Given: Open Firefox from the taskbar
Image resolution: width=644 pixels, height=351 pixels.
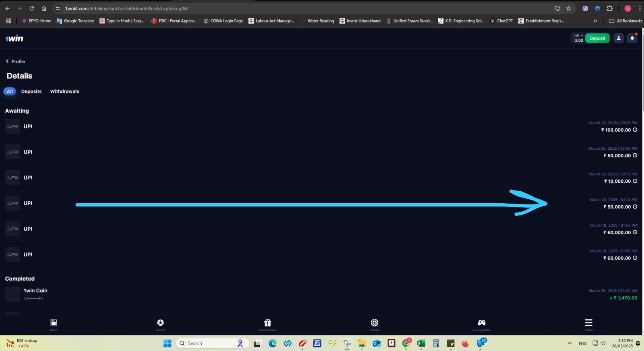Looking at the screenshot, I should pos(465,343).
